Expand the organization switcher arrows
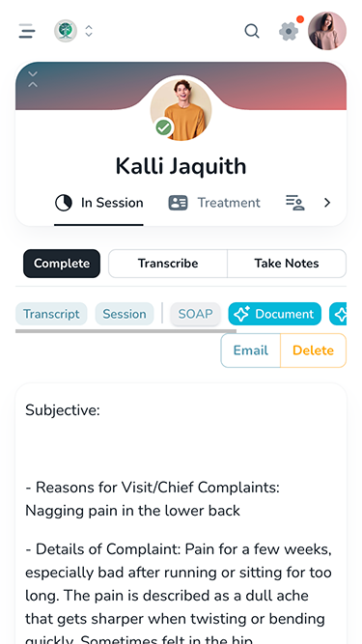 pos(89,31)
